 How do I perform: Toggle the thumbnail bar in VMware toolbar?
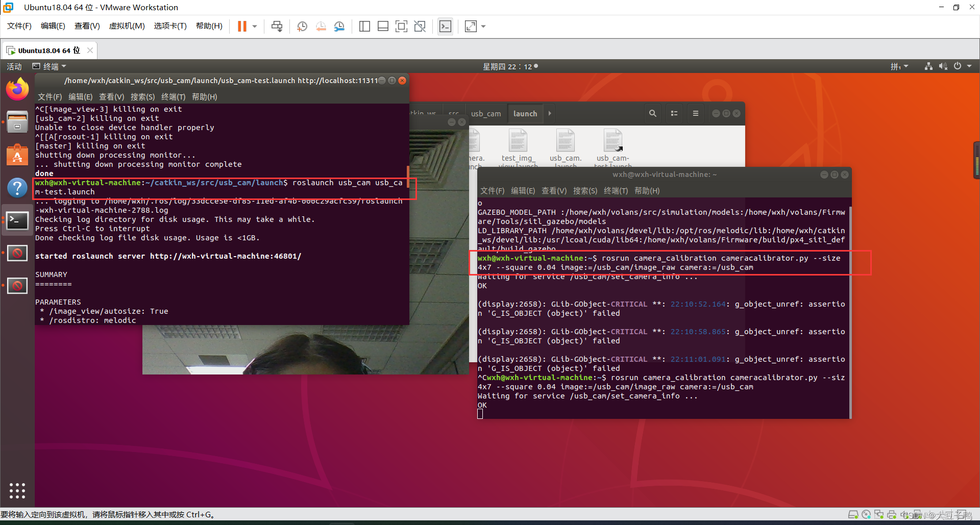pos(383,26)
